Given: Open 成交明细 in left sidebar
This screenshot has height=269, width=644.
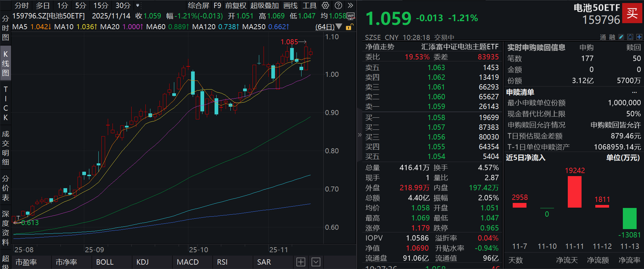Looking at the screenshot, I should click(x=5, y=148).
